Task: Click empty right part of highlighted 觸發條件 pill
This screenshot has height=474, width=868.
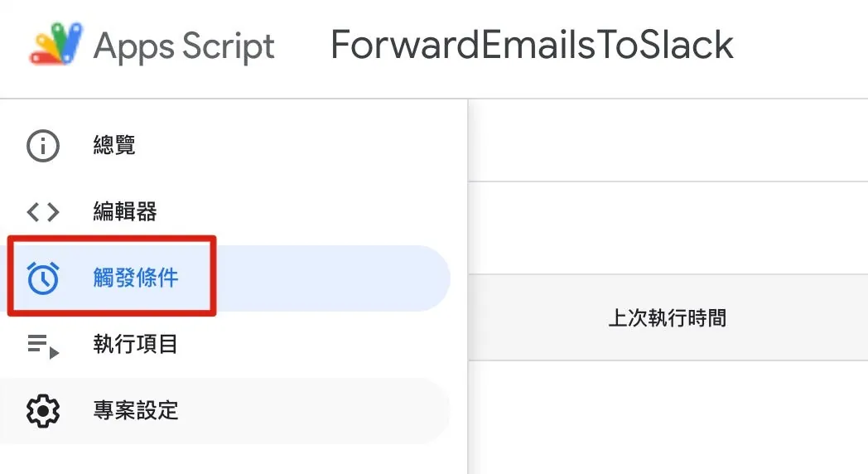Action: [x=332, y=278]
